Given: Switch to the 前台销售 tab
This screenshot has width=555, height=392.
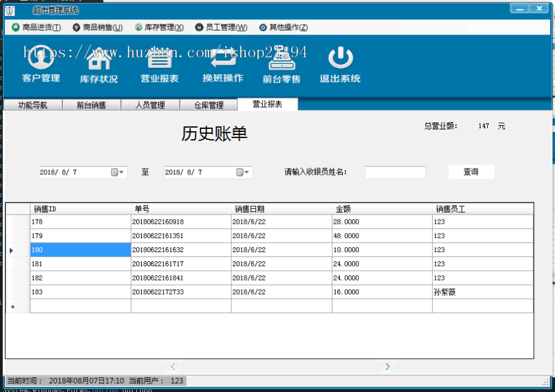Looking at the screenshot, I should pos(91,104).
